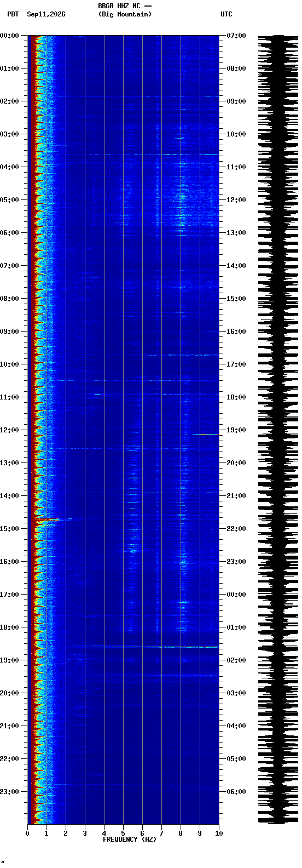
Task: Click PDT time label '00:00'
Action: (x=9, y=36)
